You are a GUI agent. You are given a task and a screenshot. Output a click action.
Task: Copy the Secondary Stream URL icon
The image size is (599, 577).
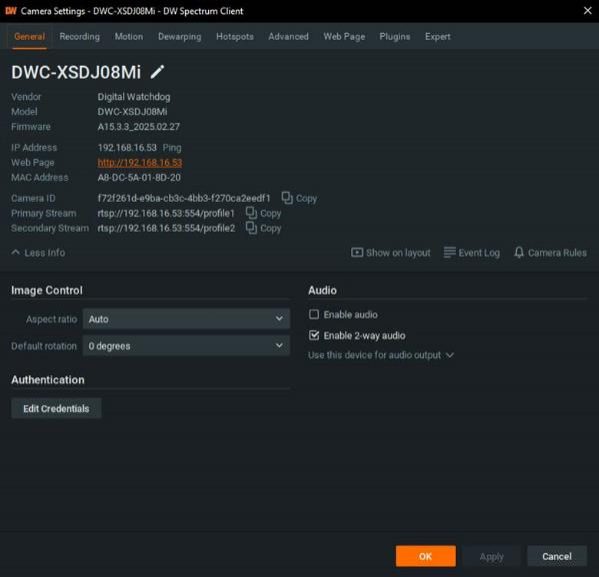[x=251, y=228]
